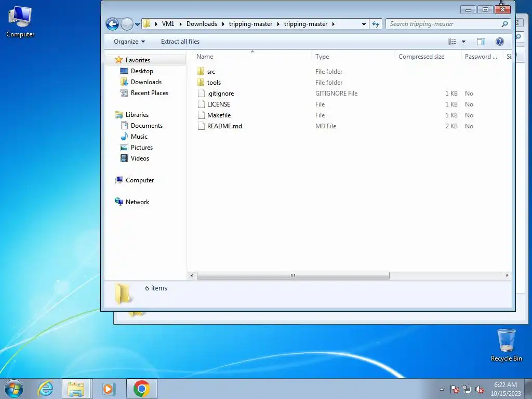This screenshot has width=532, height=399.
Task: Click the muted volume tray icon
Action: [480, 389]
